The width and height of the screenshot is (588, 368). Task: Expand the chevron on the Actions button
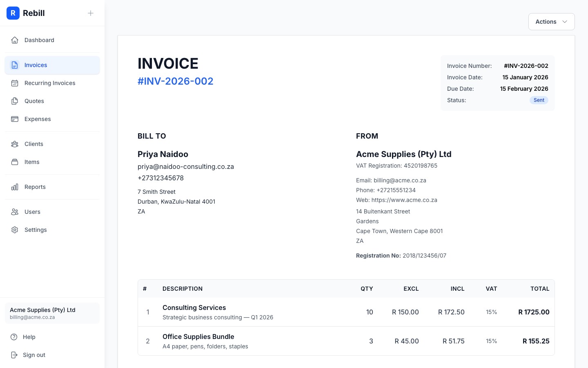tap(565, 22)
